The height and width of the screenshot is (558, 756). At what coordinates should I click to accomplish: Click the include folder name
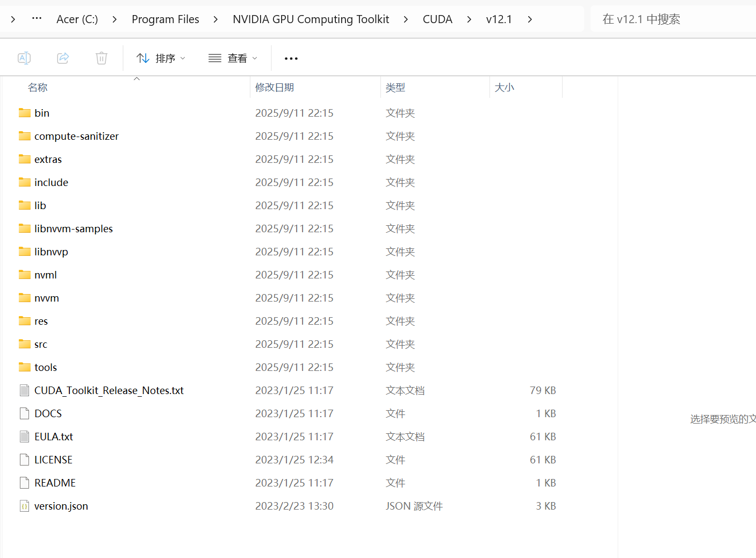(x=51, y=182)
